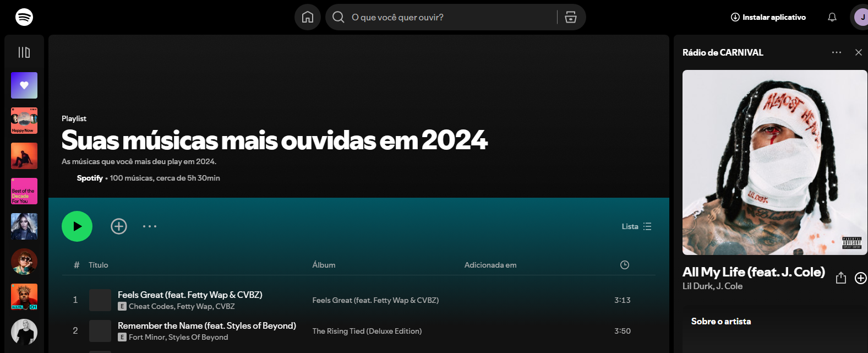Close the Rádio de CARNIVAL panel
This screenshot has height=353, width=868.
coord(859,52)
